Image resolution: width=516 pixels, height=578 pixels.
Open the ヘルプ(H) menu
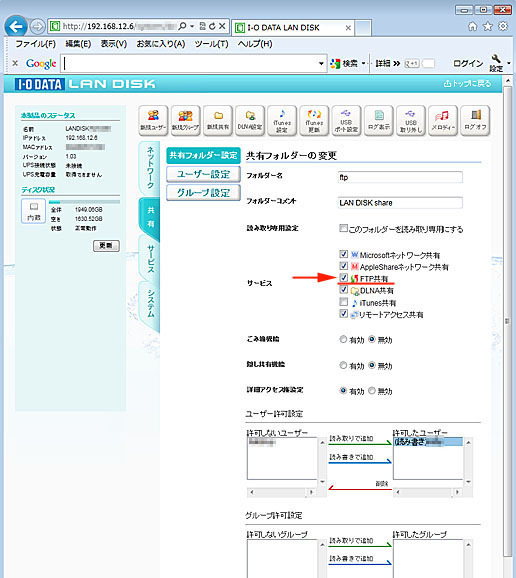point(255,44)
